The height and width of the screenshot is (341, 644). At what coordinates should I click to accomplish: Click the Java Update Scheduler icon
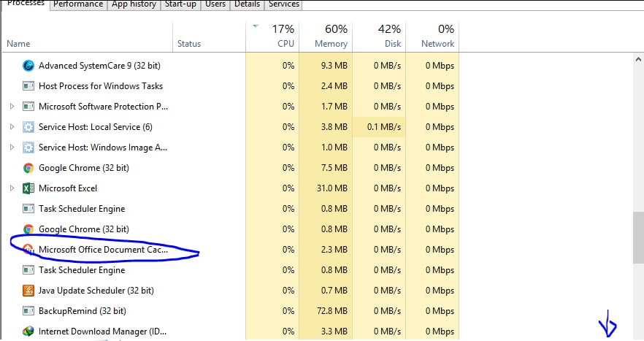point(28,291)
